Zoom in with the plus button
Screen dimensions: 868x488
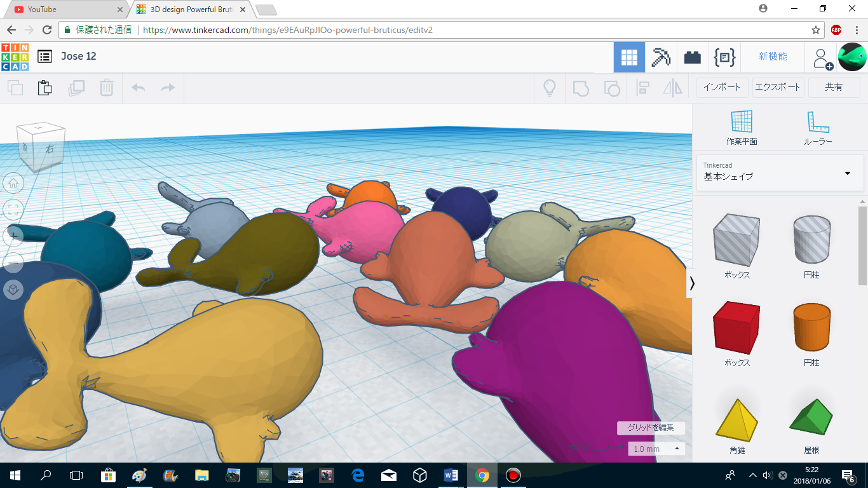click(x=13, y=236)
